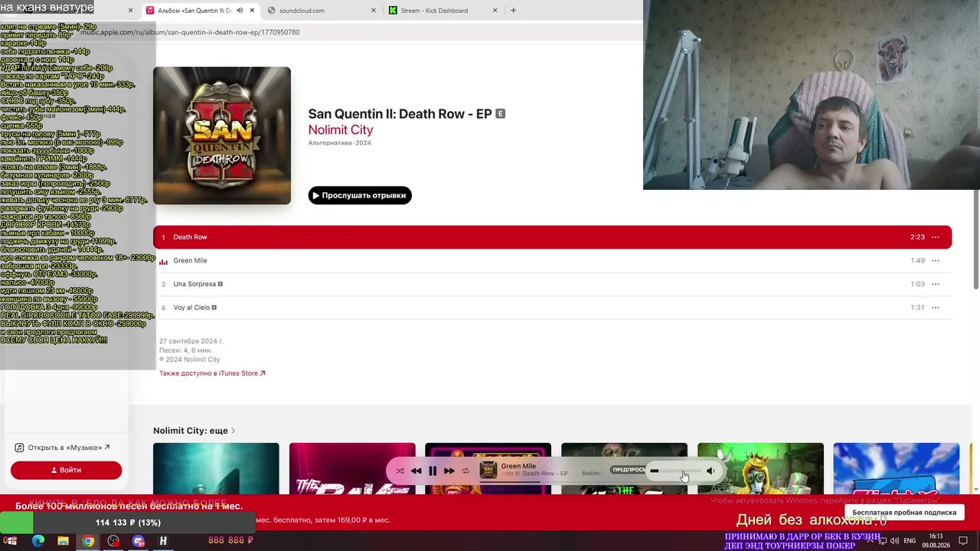Open more options for Green Mile track
Viewport: 980px width, 551px height.
click(x=936, y=261)
